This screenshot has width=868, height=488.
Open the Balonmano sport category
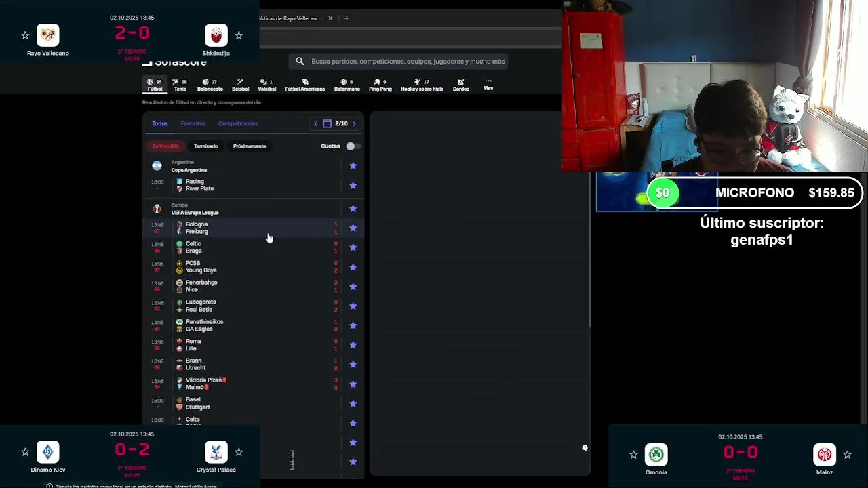(347, 85)
